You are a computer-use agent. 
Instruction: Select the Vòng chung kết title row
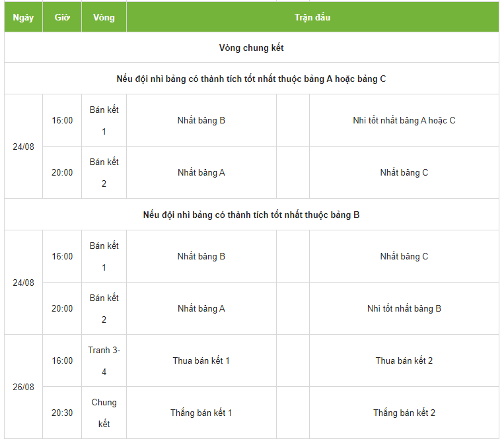(251, 48)
